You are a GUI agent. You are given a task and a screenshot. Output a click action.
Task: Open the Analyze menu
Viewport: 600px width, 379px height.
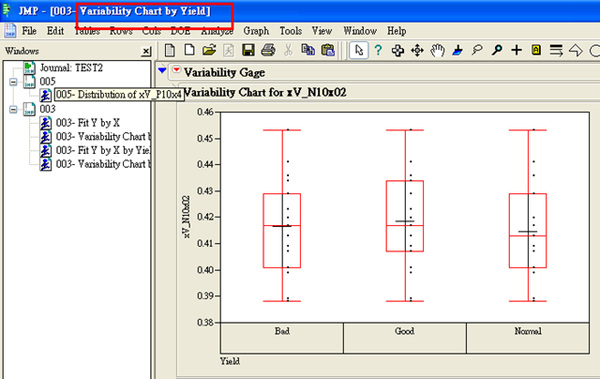click(217, 31)
